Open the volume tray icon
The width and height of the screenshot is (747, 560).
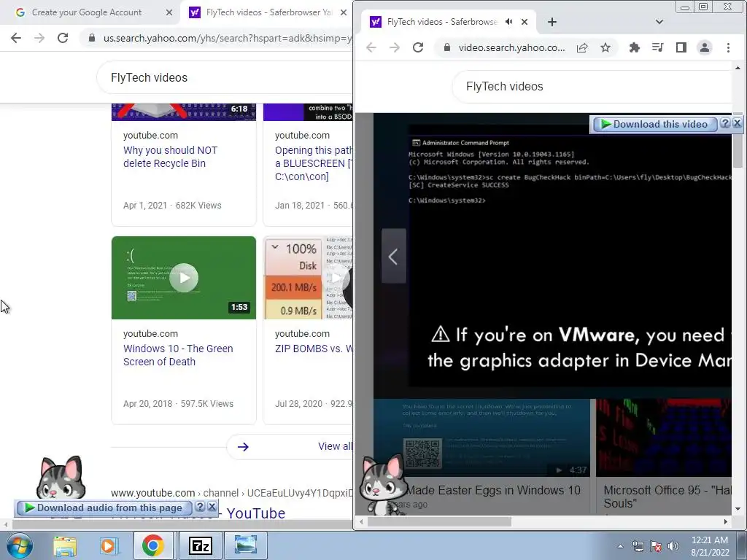point(673,546)
